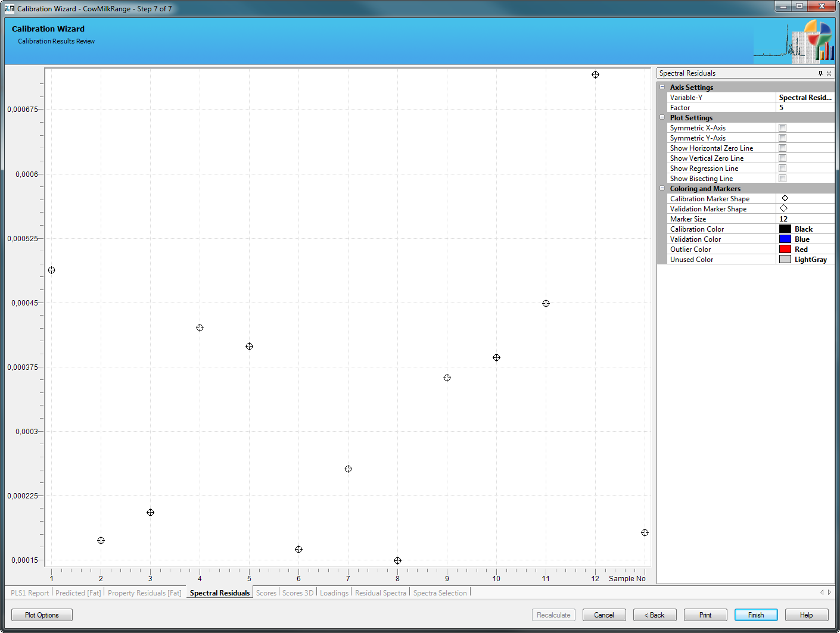Click the Calibration Marker Shape crosshair icon
This screenshot has height=633, width=840.
[785, 198]
